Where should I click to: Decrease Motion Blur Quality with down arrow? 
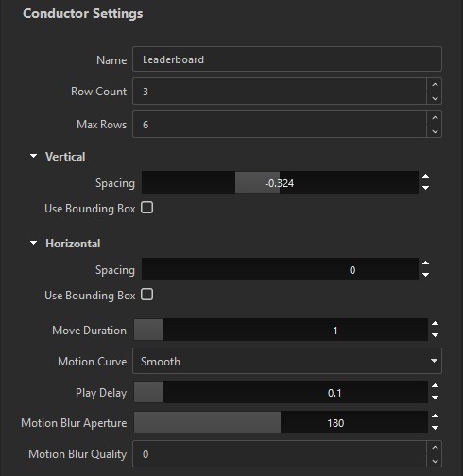pos(435,461)
